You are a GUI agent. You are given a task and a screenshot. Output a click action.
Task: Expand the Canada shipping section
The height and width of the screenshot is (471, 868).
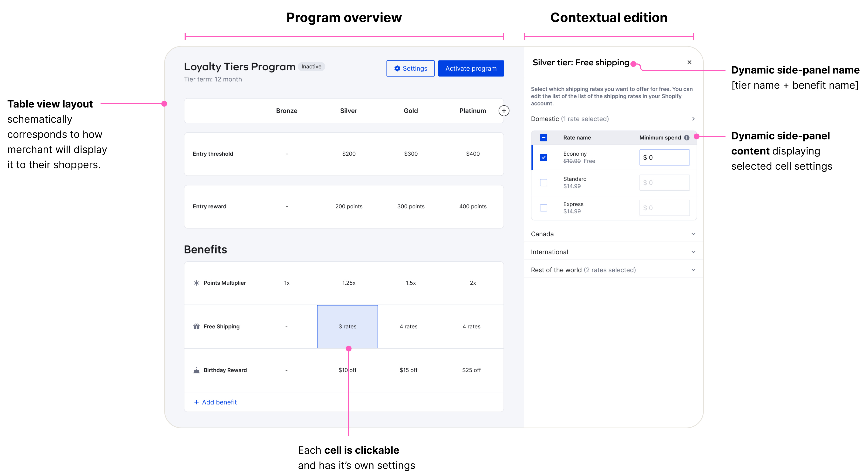693,234
